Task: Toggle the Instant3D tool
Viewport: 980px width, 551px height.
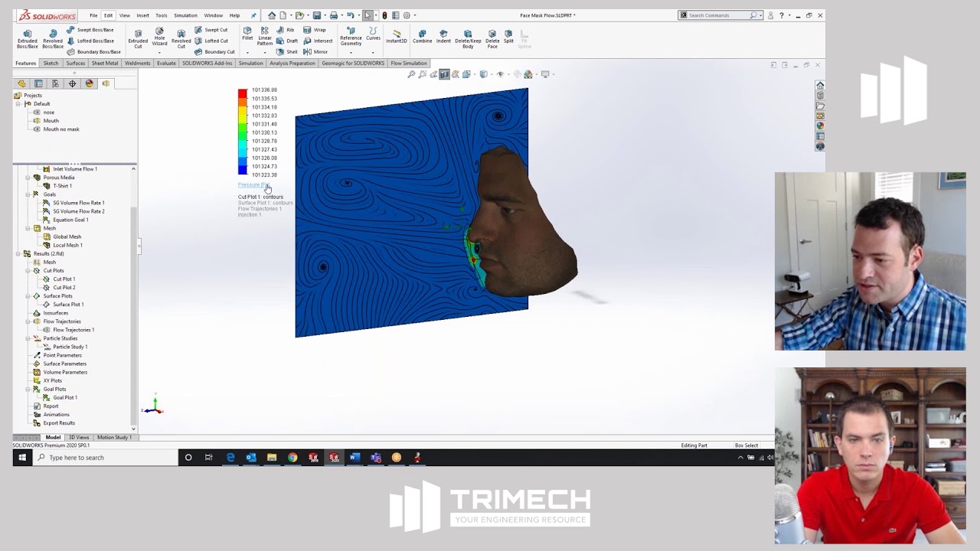Action: pyautogui.click(x=397, y=36)
